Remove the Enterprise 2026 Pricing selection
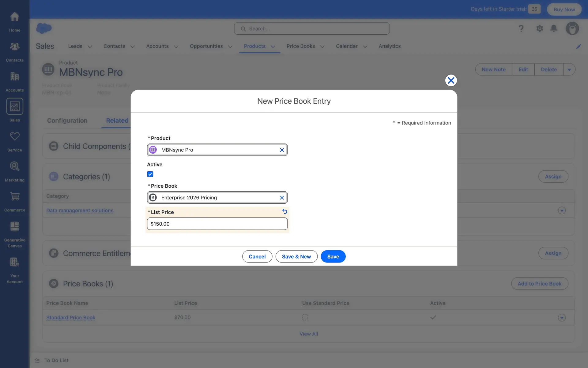The width and height of the screenshot is (588, 368). pyautogui.click(x=282, y=198)
